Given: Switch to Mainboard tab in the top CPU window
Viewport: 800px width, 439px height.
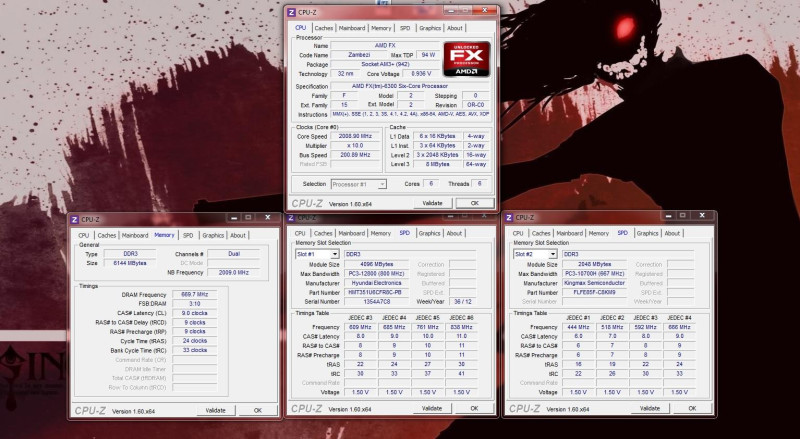Looking at the screenshot, I should click(x=352, y=28).
